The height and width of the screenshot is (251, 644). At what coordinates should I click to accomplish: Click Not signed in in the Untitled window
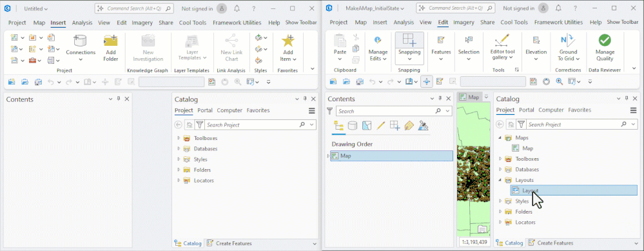[197, 8]
